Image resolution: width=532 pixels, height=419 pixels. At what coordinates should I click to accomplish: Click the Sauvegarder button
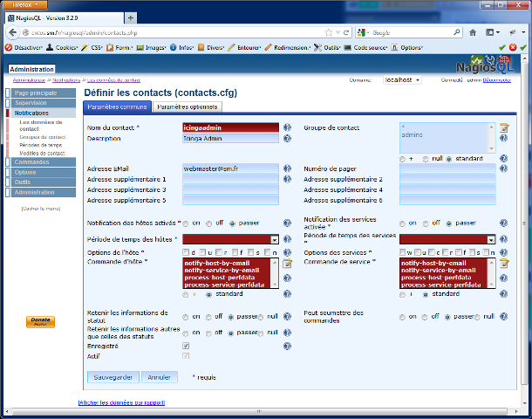click(112, 377)
